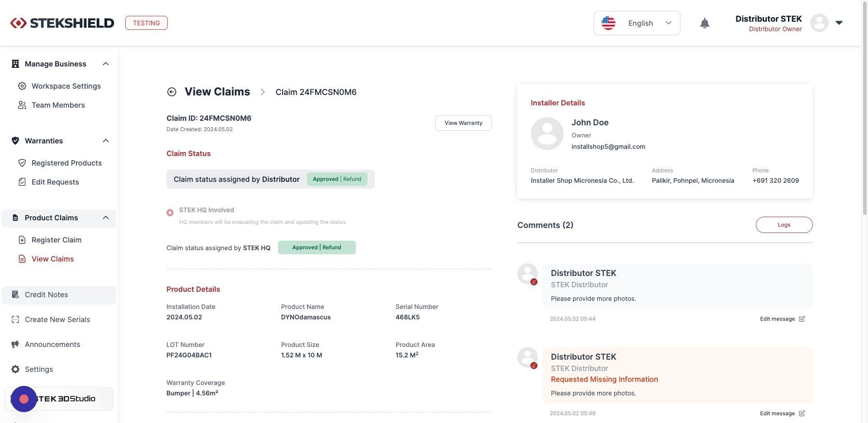Click the LOT number PF24G04BAC1
868x423 pixels.
(189, 355)
